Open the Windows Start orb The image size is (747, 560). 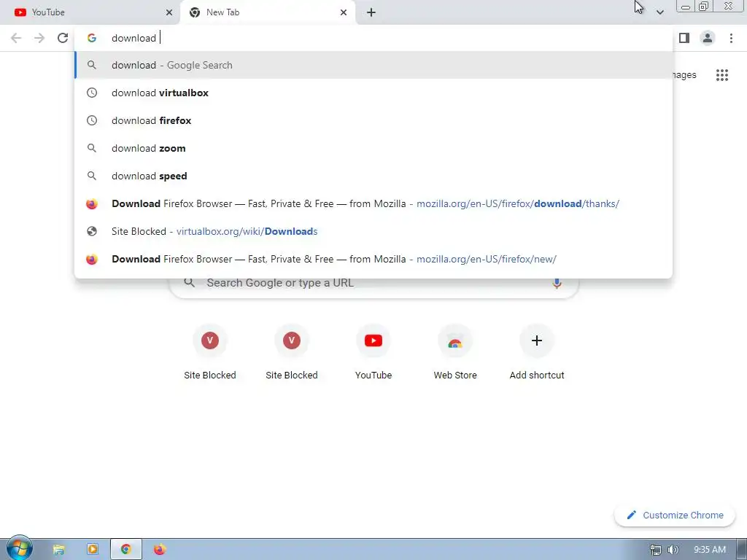point(20,548)
